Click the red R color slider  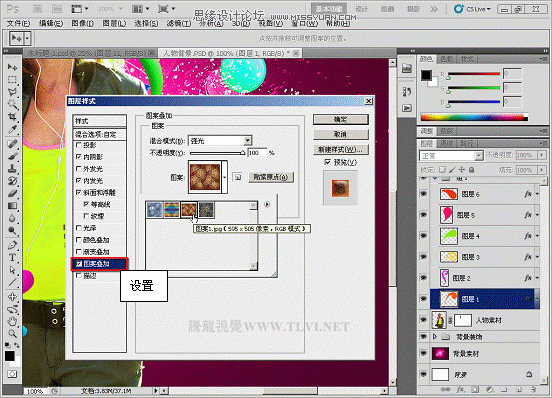pos(474,74)
